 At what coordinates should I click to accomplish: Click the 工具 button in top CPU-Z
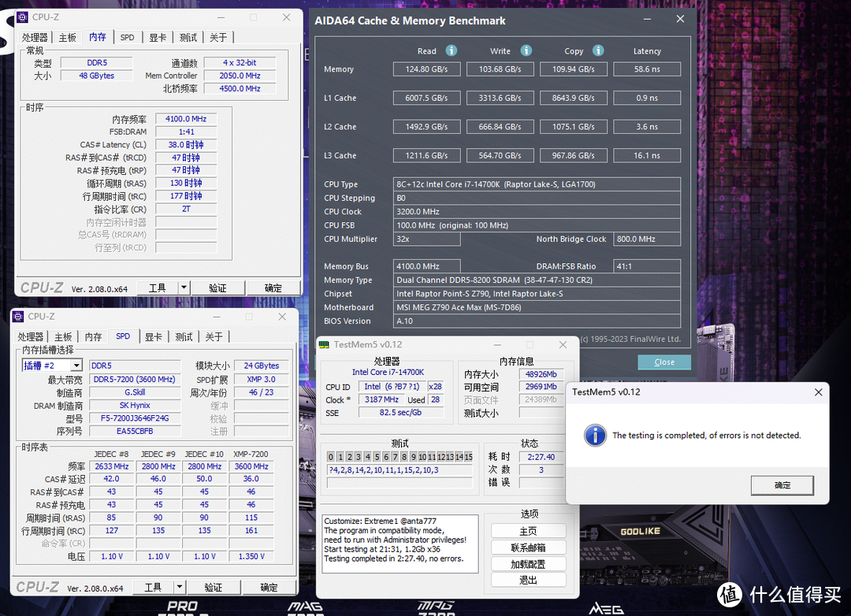158,288
